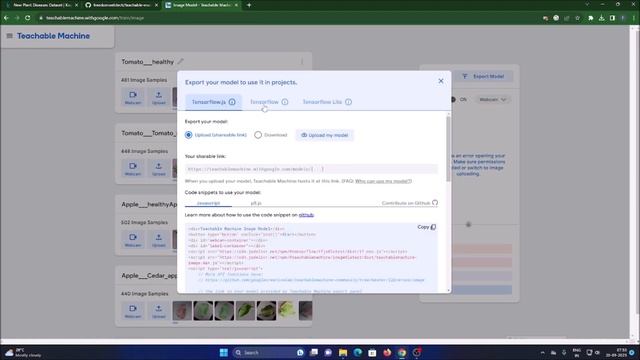Open the Webcam input dropdown

493,100
